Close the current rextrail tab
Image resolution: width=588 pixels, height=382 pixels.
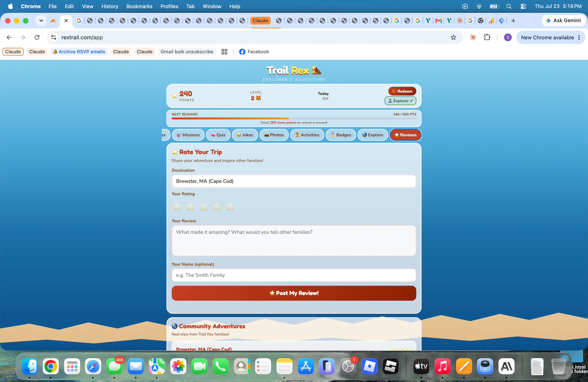click(66, 20)
